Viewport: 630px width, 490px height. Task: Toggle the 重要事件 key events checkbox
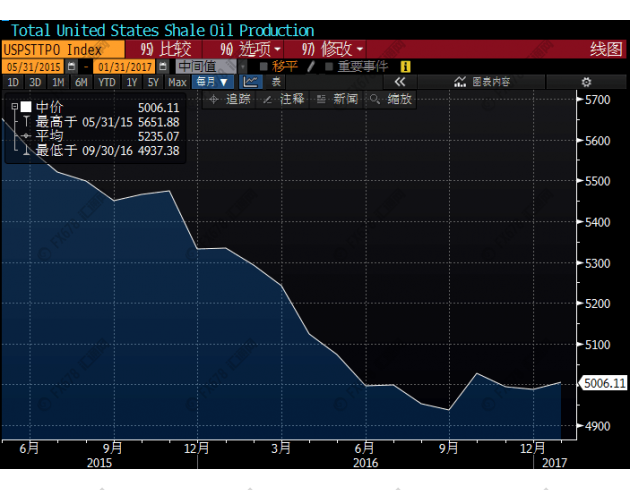point(330,66)
